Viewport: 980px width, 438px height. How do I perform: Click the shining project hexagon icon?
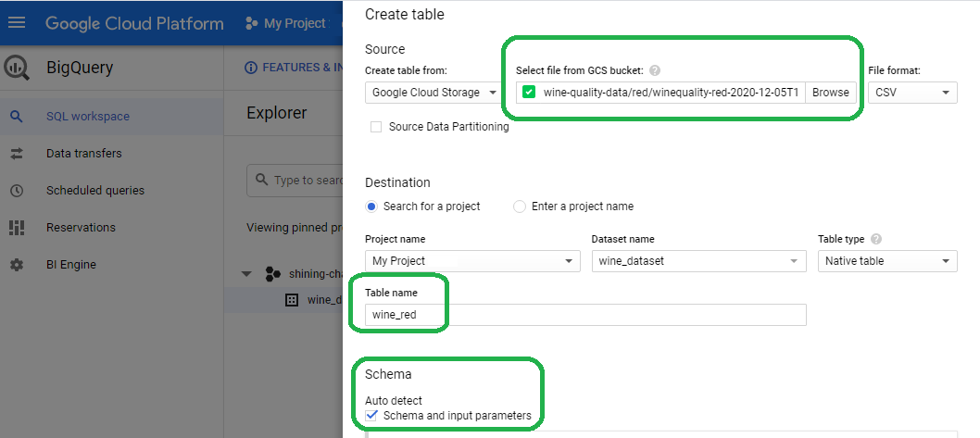click(272, 274)
